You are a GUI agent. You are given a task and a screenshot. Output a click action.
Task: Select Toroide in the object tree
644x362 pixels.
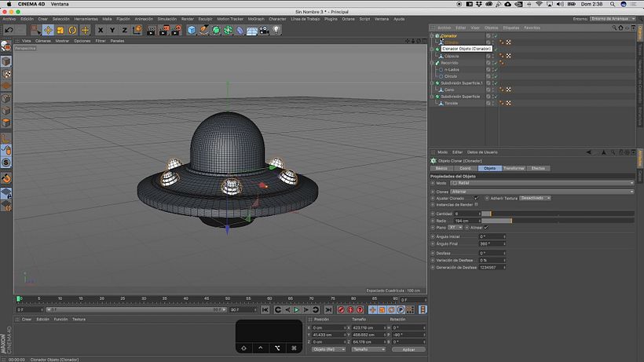click(x=451, y=103)
